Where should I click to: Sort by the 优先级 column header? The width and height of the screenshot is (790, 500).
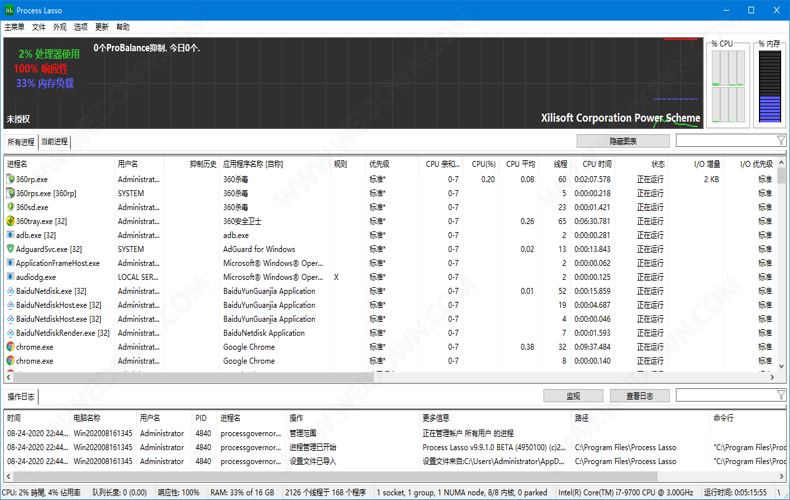coord(392,164)
